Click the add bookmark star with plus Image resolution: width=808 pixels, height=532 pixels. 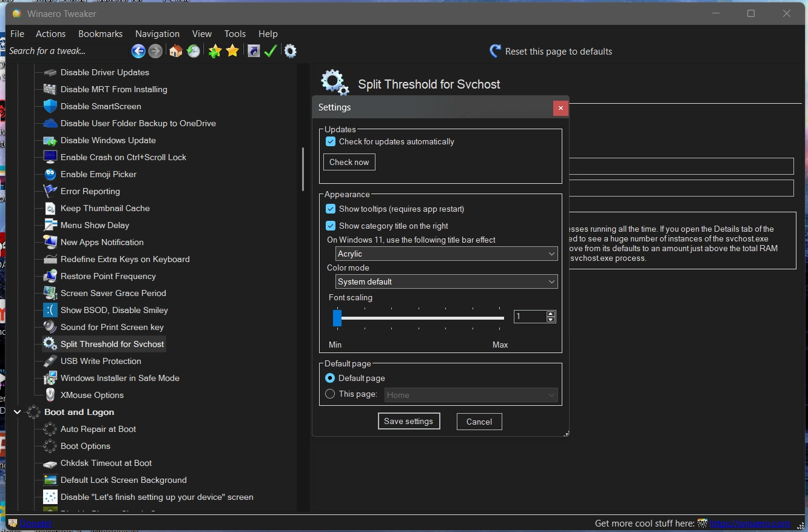tap(214, 51)
